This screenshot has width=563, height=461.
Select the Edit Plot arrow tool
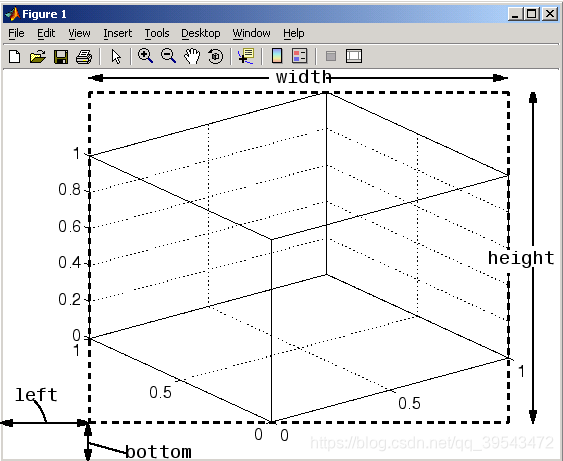tap(116, 57)
